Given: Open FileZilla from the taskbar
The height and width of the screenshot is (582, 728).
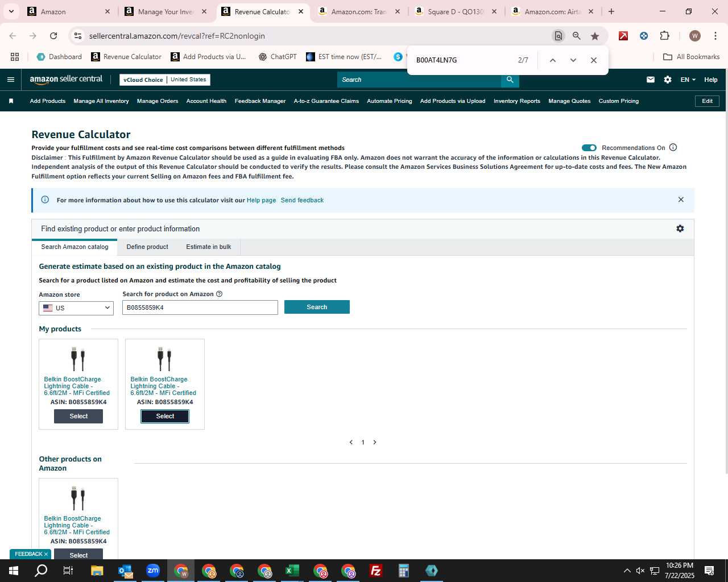Looking at the screenshot, I should click(x=376, y=571).
